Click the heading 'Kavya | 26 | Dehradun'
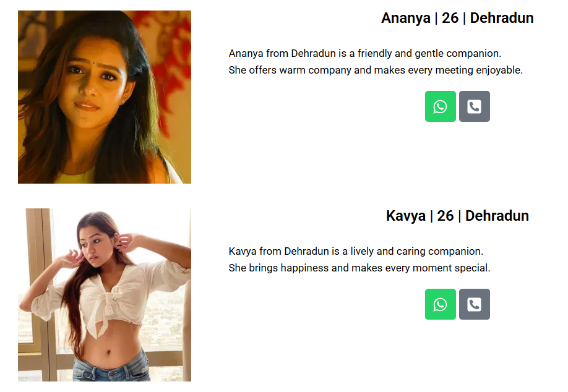This screenshot has width=568, height=392. tap(457, 216)
